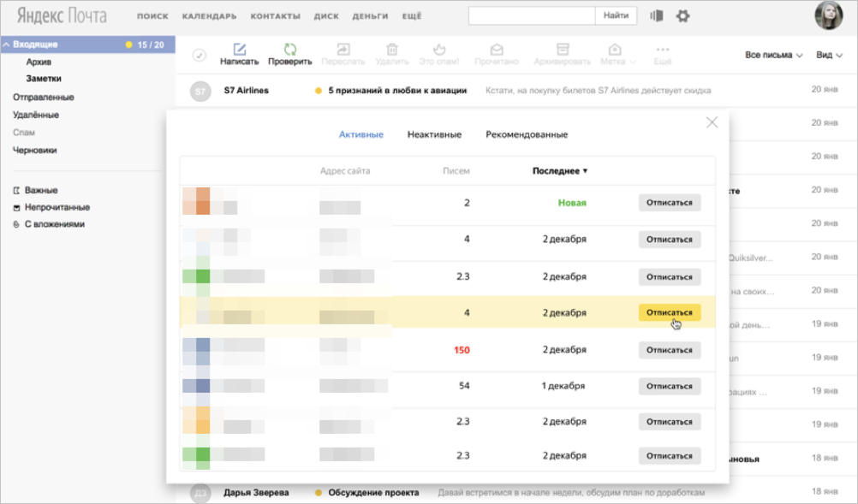Click the green Новая status label
This screenshot has height=504, width=858.
[572, 203]
